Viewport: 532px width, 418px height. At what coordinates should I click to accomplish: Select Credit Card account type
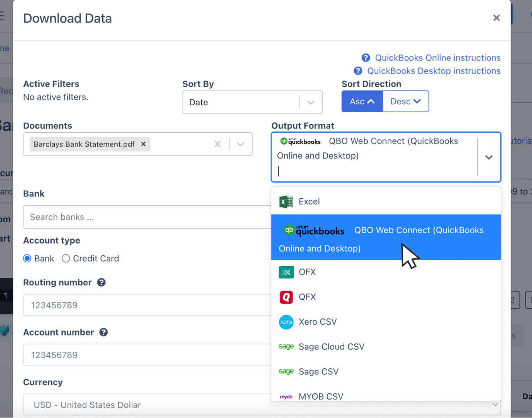66,258
